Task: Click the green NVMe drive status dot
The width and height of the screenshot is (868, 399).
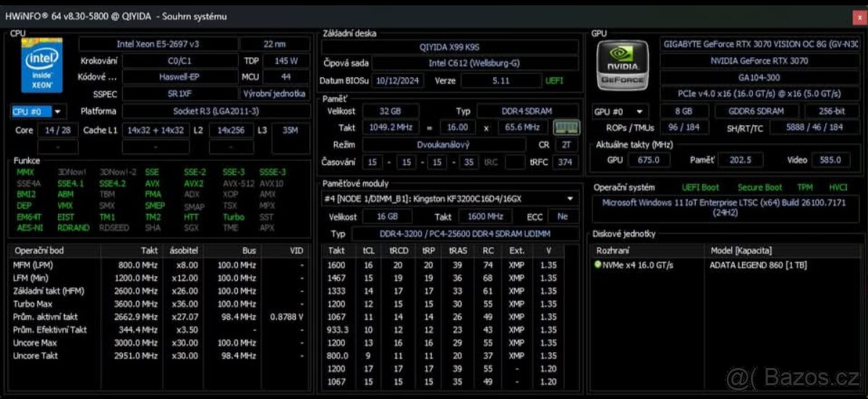Action: coord(597,265)
